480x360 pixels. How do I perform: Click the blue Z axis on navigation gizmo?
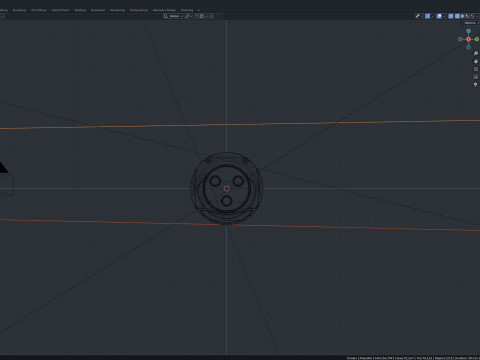[468, 31]
